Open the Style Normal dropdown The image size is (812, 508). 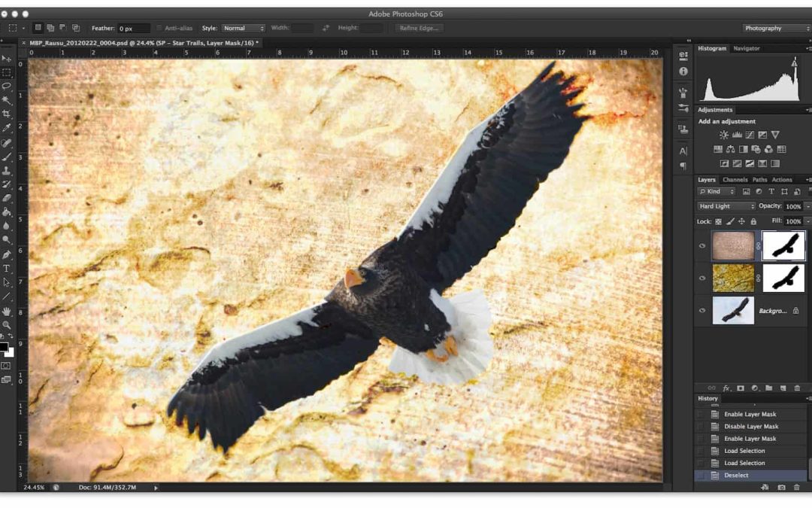click(x=243, y=29)
